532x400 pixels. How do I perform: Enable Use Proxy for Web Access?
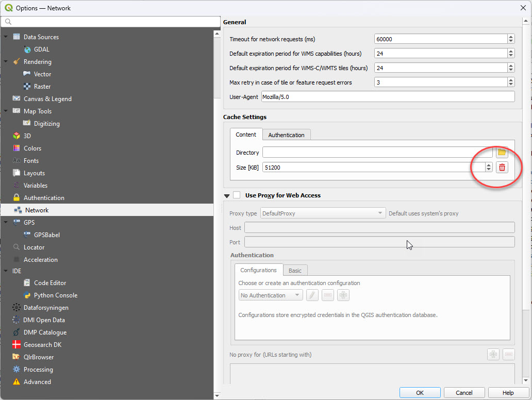coord(237,195)
